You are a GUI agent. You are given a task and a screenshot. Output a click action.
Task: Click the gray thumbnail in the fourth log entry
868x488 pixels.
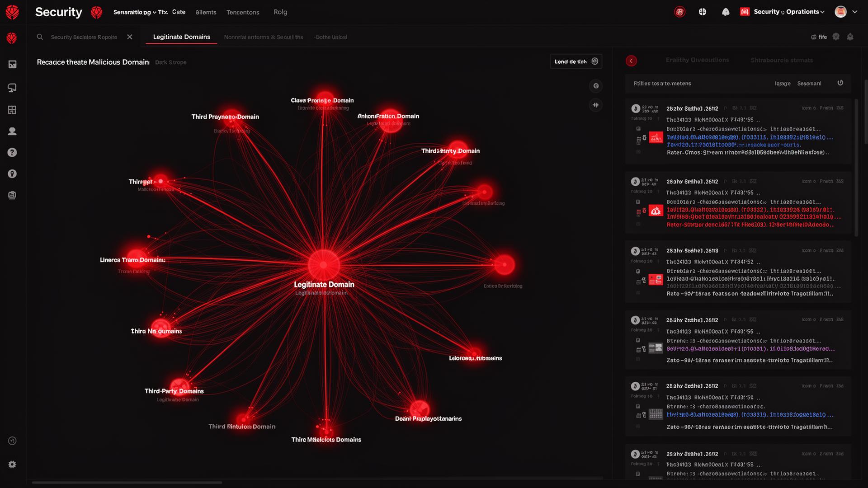(x=656, y=348)
